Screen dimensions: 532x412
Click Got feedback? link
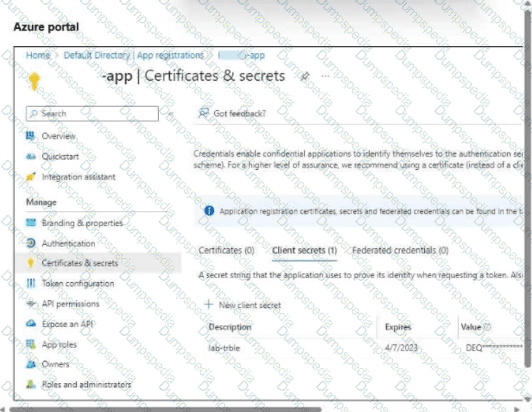tap(239, 113)
